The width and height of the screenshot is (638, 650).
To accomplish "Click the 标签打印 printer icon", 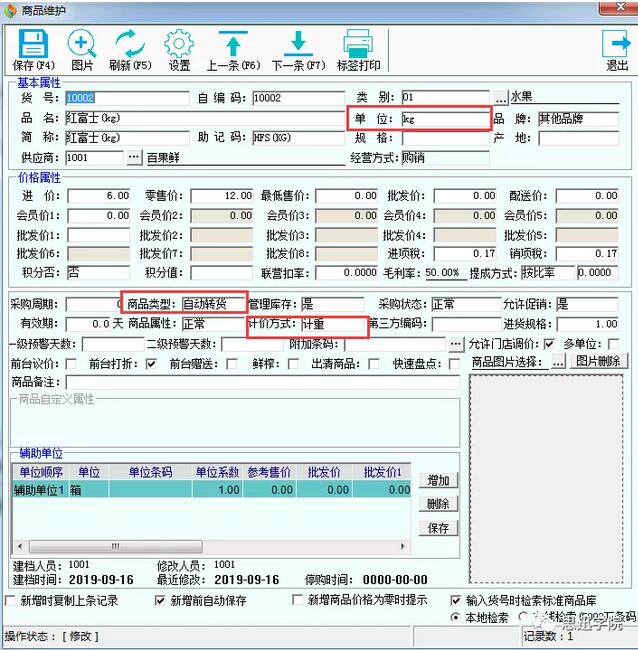I will click(x=358, y=45).
